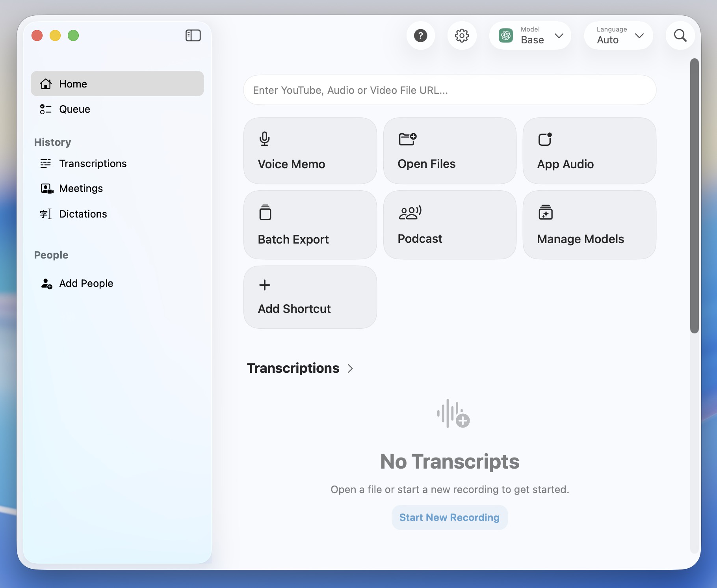Viewport: 717px width, 588px height.
Task: Click Start New Recording button
Action: [x=449, y=517]
